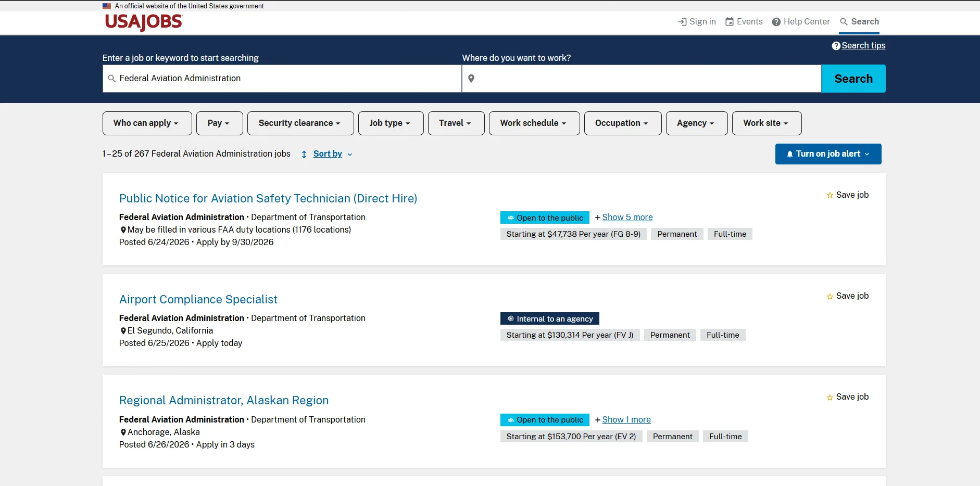Expand the Occupation filter
This screenshot has height=486, width=980.
tap(623, 123)
